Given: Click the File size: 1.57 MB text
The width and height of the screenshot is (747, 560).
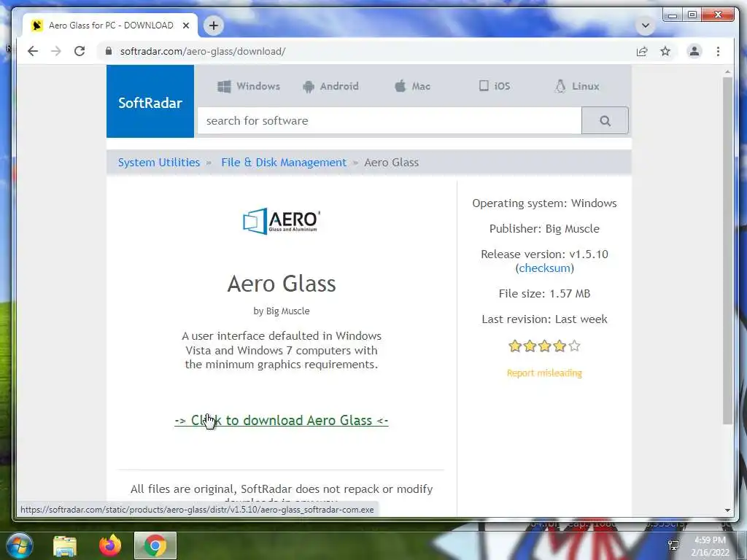Looking at the screenshot, I should pos(544,293).
